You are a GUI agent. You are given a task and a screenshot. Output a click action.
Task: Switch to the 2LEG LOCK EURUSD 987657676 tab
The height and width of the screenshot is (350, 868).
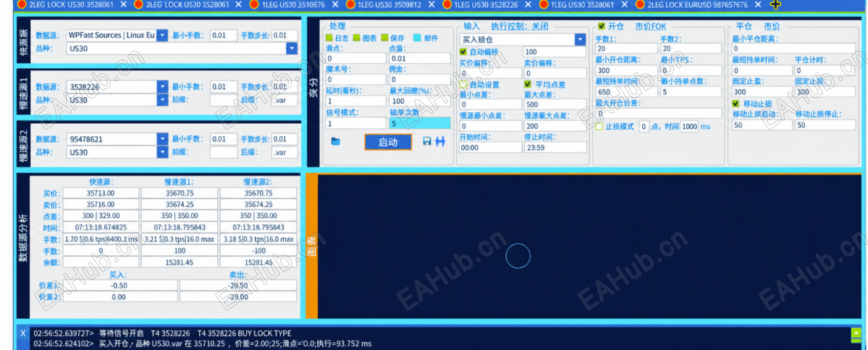[x=692, y=4]
